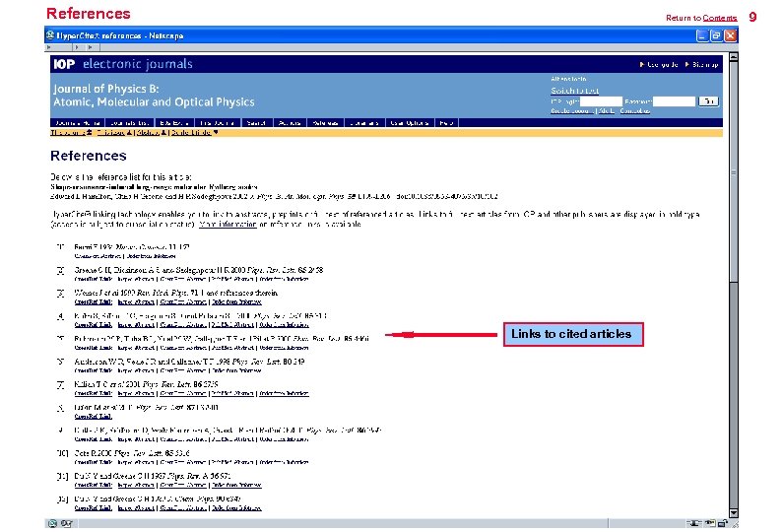Open the Journals Home tab
Viewport: 782px width, 532px height.
coord(78,123)
